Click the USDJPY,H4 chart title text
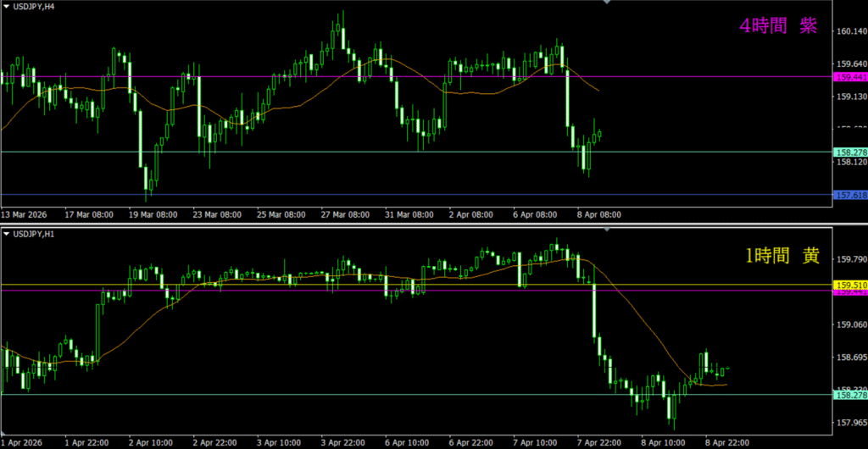Image resolution: width=868 pixels, height=449 pixels. [34, 7]
